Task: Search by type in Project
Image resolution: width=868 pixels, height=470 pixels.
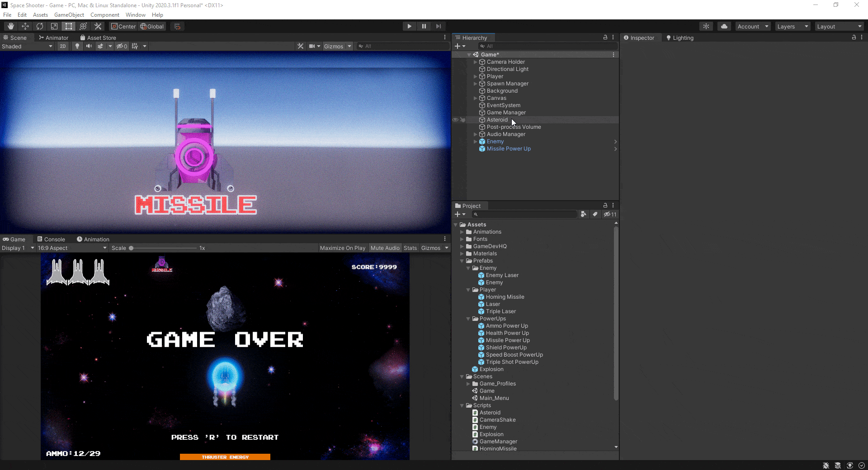Action: click(x=584, y=214)
